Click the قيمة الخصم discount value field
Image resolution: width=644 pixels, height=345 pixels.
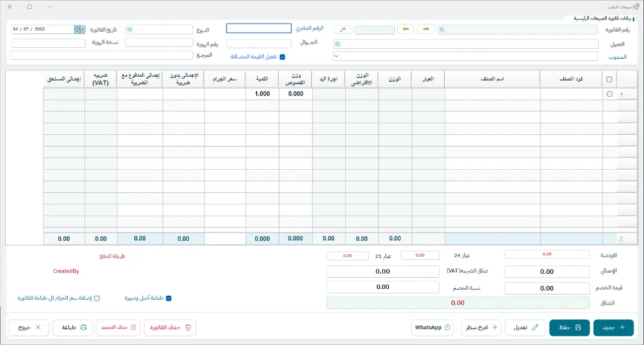[x=547, y=288]
